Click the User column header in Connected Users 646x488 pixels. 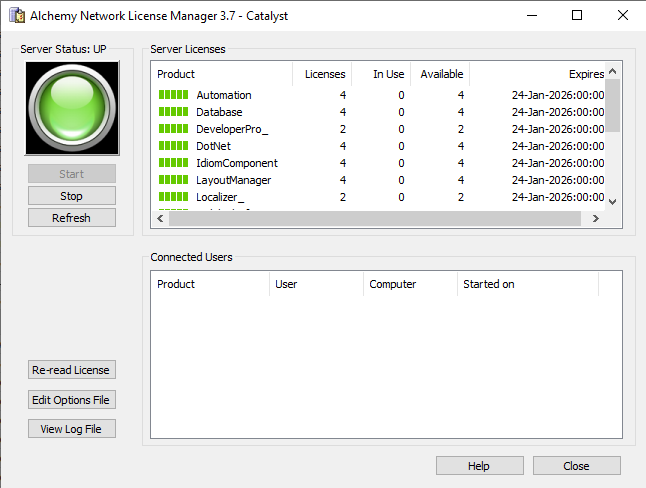click(x=316, y=284)
